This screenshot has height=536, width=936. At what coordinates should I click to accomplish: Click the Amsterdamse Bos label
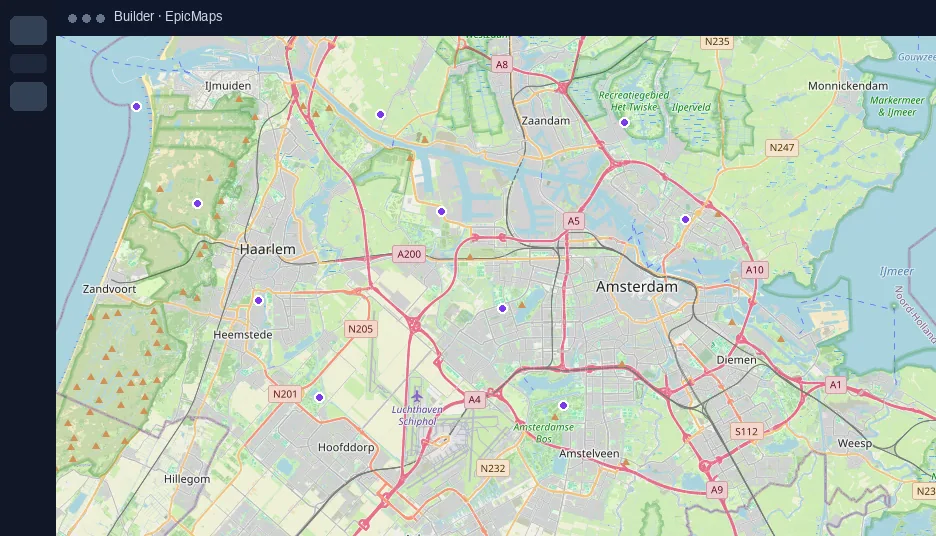coord(544,433)
